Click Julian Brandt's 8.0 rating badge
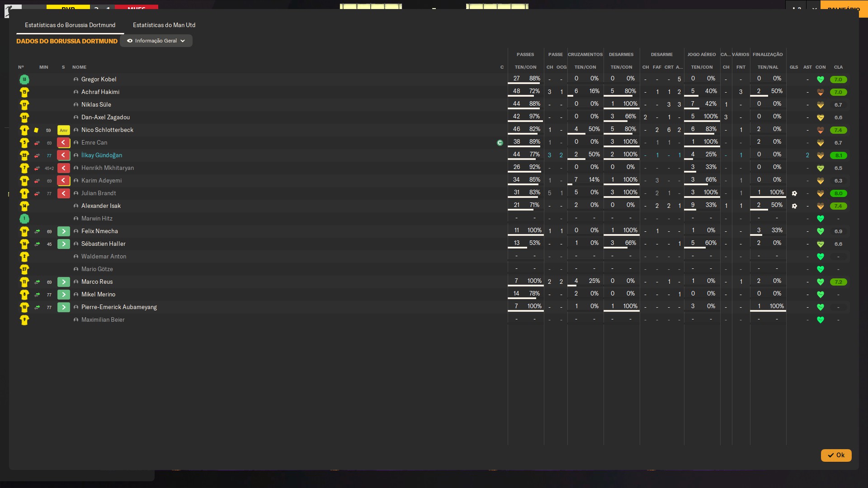Image resolution: width=868 pixels, height=488 pixels. (838, 193)
